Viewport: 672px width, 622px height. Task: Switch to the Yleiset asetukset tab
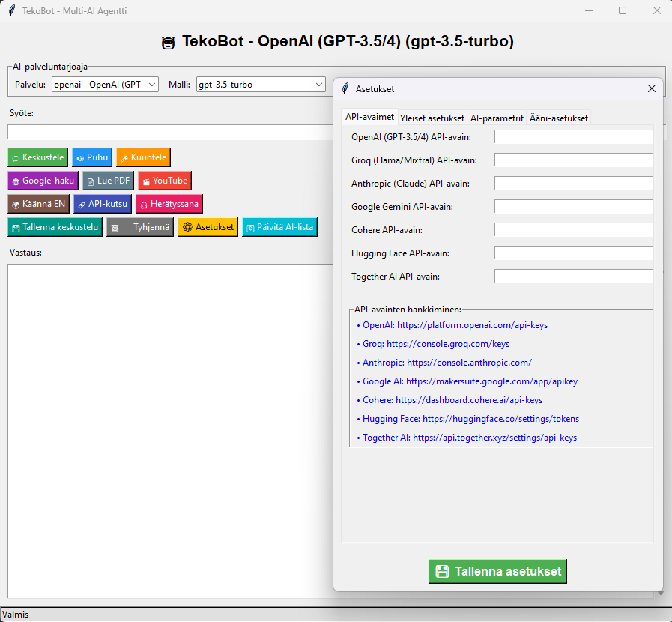click(432, 118)
